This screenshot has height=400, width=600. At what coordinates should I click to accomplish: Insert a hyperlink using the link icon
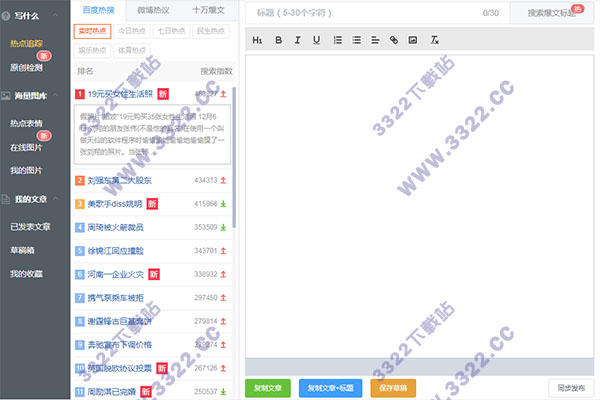click(394, 40)
